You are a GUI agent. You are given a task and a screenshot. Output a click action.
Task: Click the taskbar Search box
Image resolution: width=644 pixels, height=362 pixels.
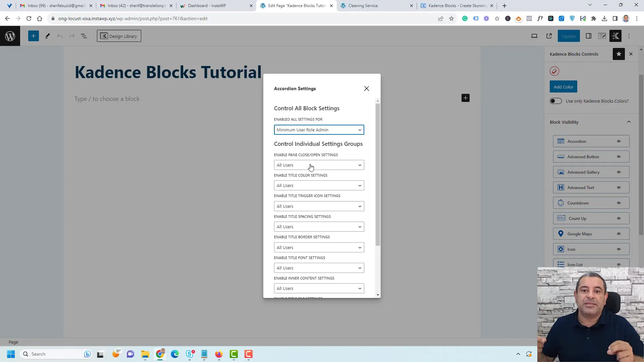[56, 354]
